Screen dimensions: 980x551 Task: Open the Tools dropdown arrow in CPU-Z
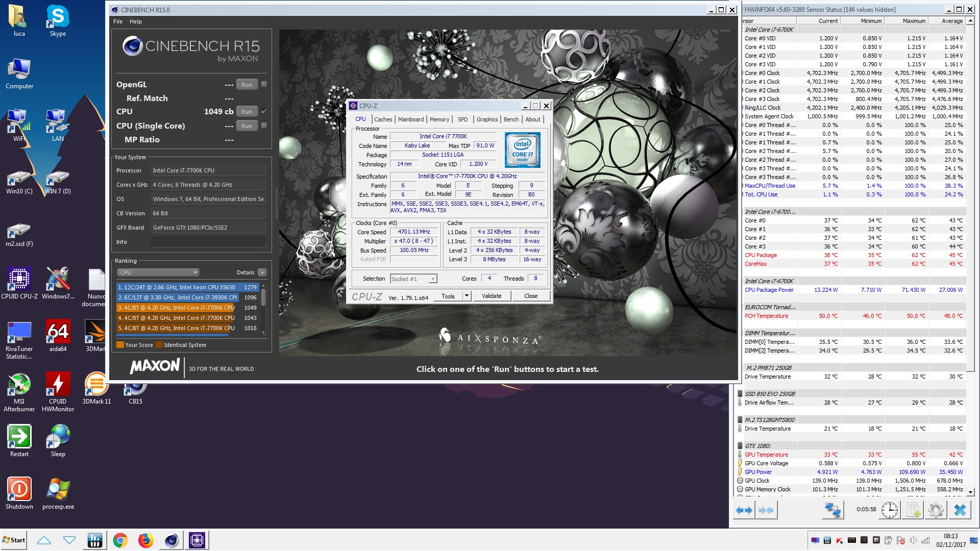tap(466, 296)
